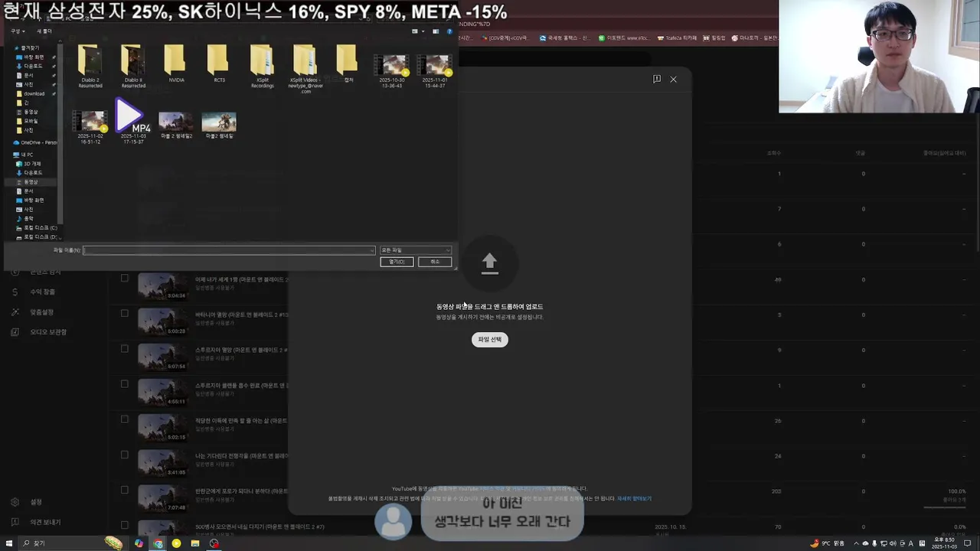Open file dialog help icon
The image size is (980, 551).
(x=449, y=31)
